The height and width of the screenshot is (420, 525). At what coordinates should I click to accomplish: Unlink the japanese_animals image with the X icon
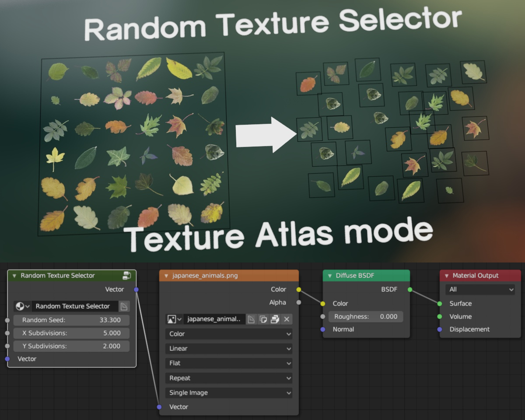[287, 319]
